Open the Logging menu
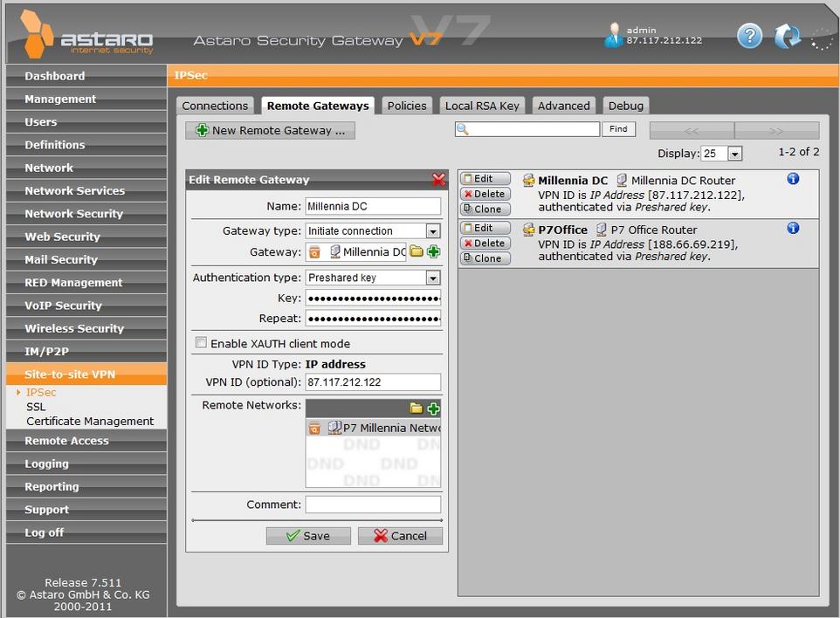The width and height of the screenshot is (840, 618). [x=86, y=463]
